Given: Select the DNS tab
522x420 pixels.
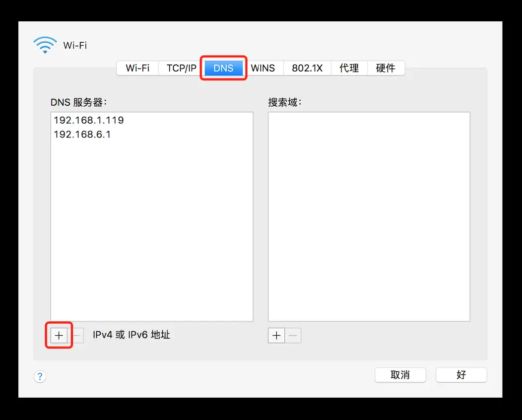Looking at the screenshot, I should coord(223,69).
